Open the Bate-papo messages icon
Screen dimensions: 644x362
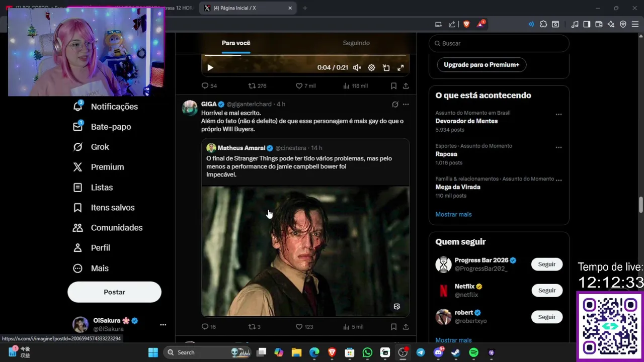pyautogui.click(x=77, y=127)
